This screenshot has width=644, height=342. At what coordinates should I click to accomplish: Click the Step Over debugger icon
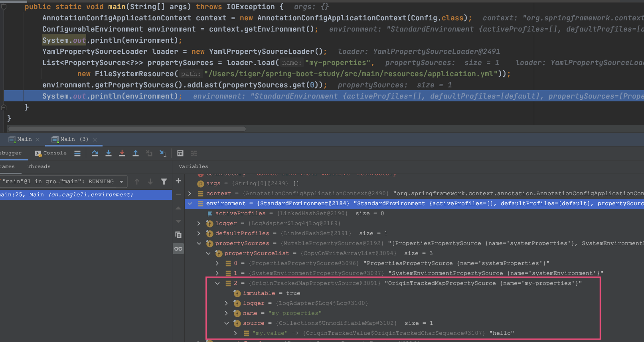click(95, 153)
